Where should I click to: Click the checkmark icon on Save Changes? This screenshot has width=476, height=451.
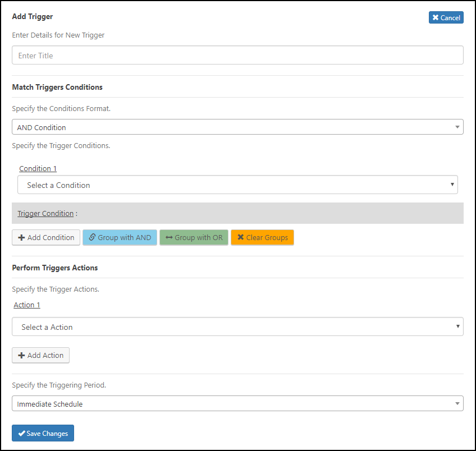(21, 434)
